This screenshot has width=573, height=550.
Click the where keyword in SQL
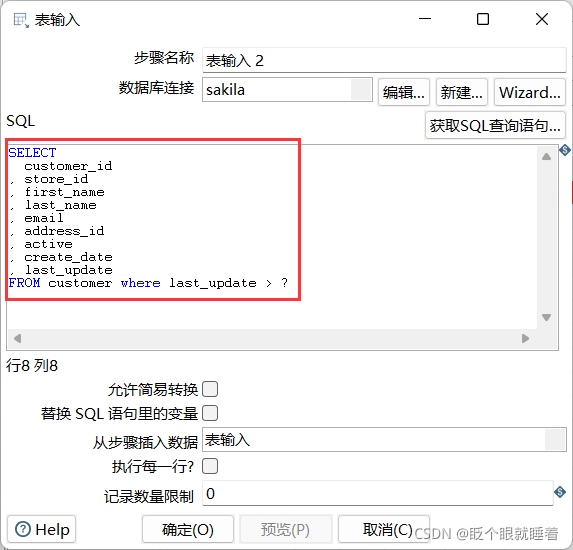[x=141, y=283]
